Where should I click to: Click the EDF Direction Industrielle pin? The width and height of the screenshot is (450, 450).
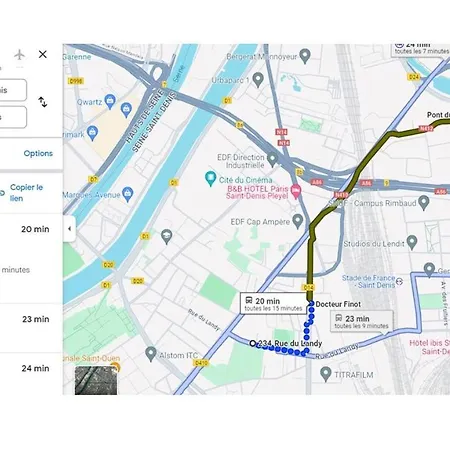(273, 160)
